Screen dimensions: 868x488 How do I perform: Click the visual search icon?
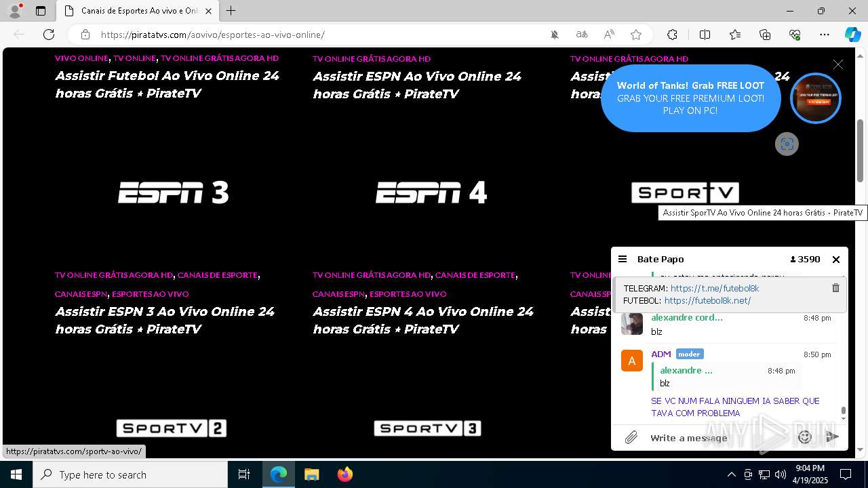[x=787, y=144]
